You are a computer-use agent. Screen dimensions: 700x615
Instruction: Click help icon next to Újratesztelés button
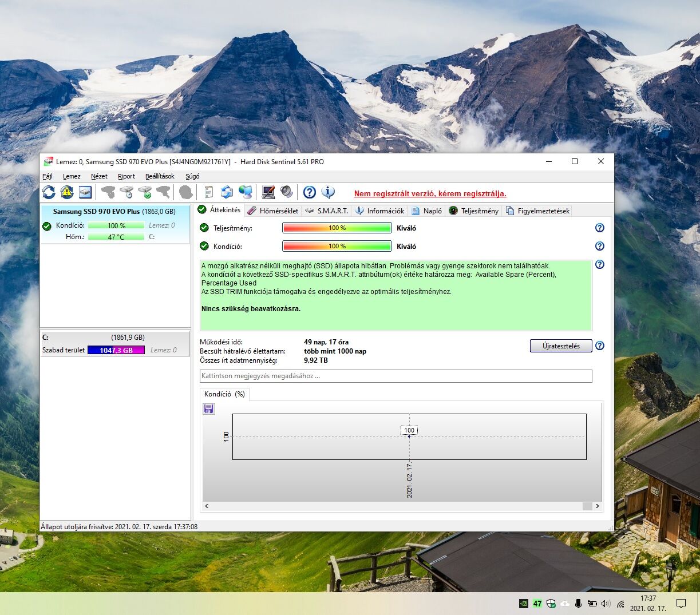600,346
